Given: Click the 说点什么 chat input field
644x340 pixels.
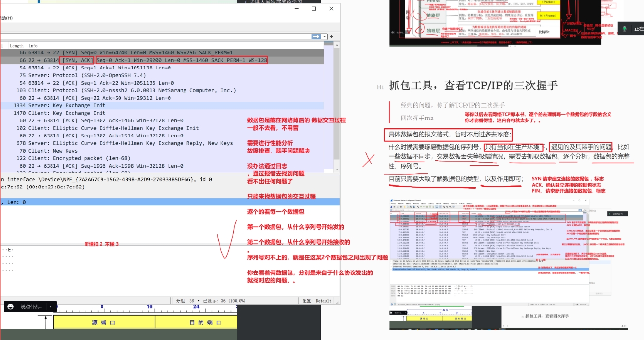Looking at the screenshot, I should click(x=32, y=306).
